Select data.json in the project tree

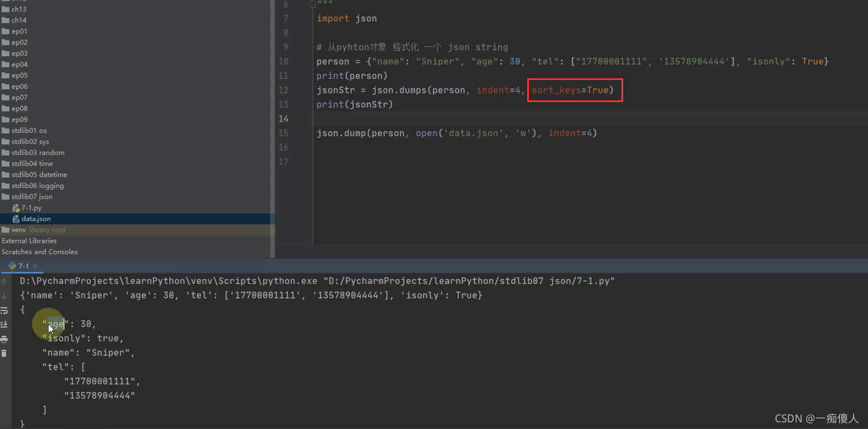tap(36, 219)
